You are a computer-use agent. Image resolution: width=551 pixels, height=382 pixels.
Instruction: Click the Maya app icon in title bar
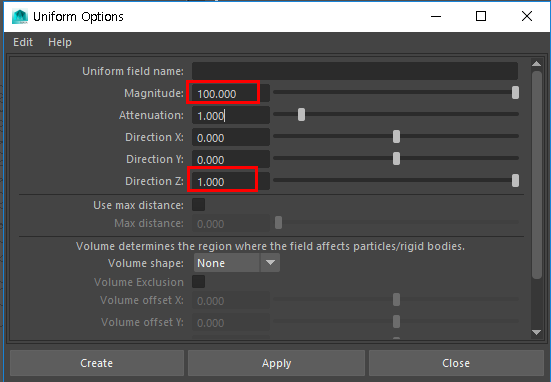(x=20, y=17)
